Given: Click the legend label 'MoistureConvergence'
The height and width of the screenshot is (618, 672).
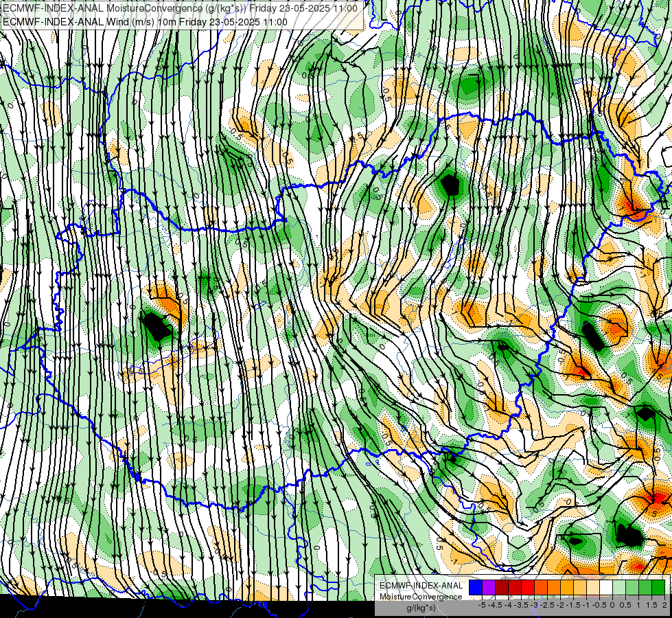Looking at the screenshot, I should [421, 597].
